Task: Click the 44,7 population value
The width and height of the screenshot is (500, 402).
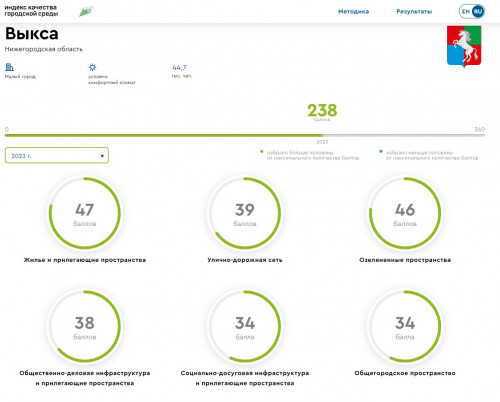Action: click(x=179, y=67)
